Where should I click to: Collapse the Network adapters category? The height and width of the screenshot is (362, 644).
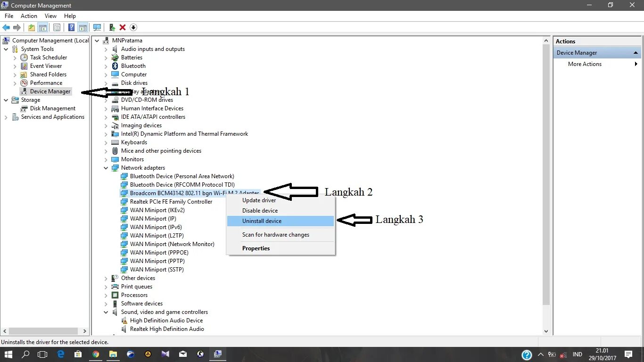(x=106, y=168)
